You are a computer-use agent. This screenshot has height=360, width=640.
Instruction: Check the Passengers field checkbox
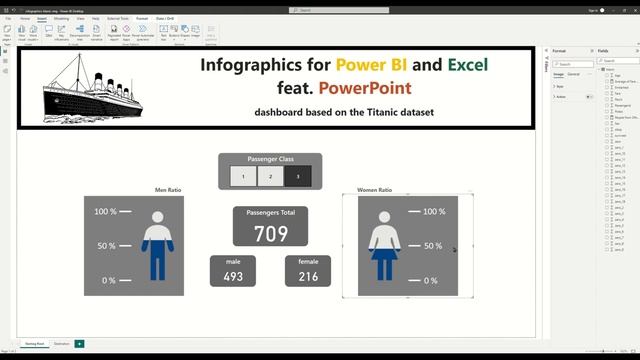click(607, 105)
